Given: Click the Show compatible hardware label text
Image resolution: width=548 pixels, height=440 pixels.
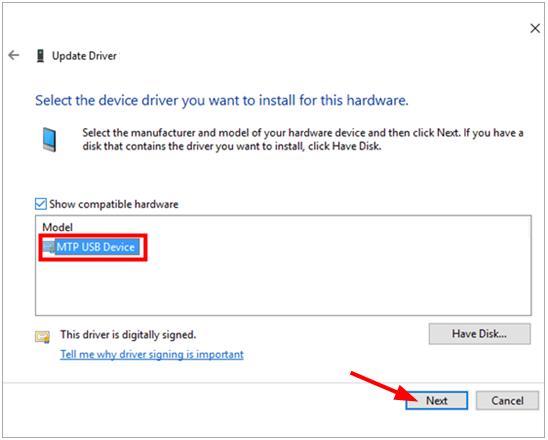Looking at the screenshot, I should [114, 204].
